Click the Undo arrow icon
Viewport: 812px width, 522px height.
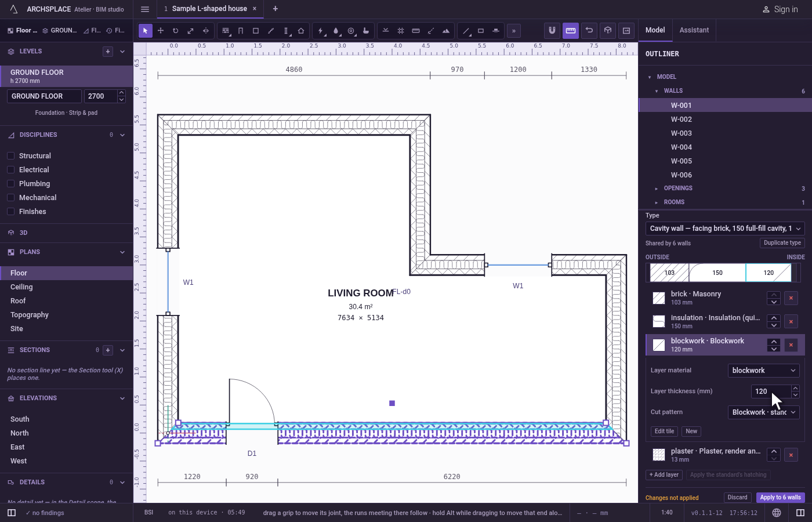click(589, 30)
